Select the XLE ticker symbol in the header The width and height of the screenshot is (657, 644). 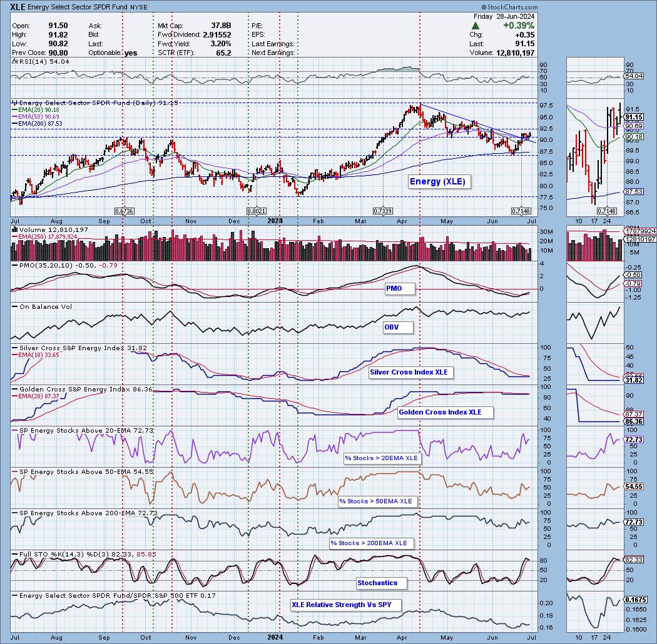18,7
